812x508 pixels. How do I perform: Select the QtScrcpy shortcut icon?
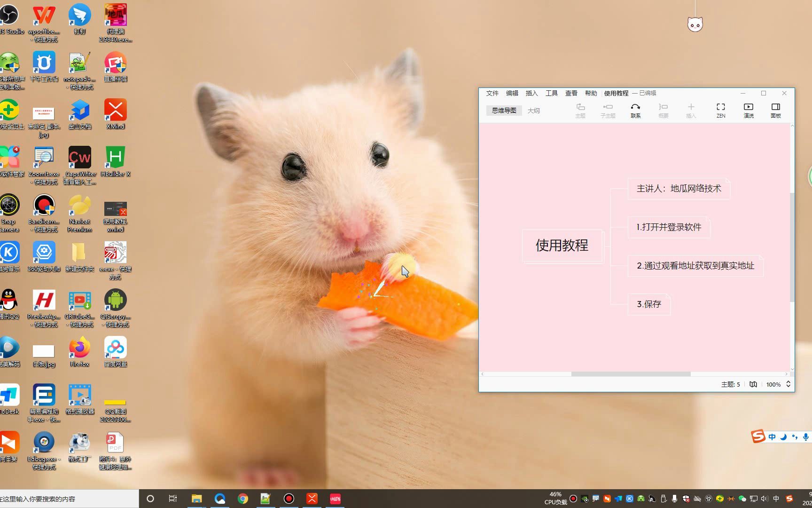coord(116,309)
